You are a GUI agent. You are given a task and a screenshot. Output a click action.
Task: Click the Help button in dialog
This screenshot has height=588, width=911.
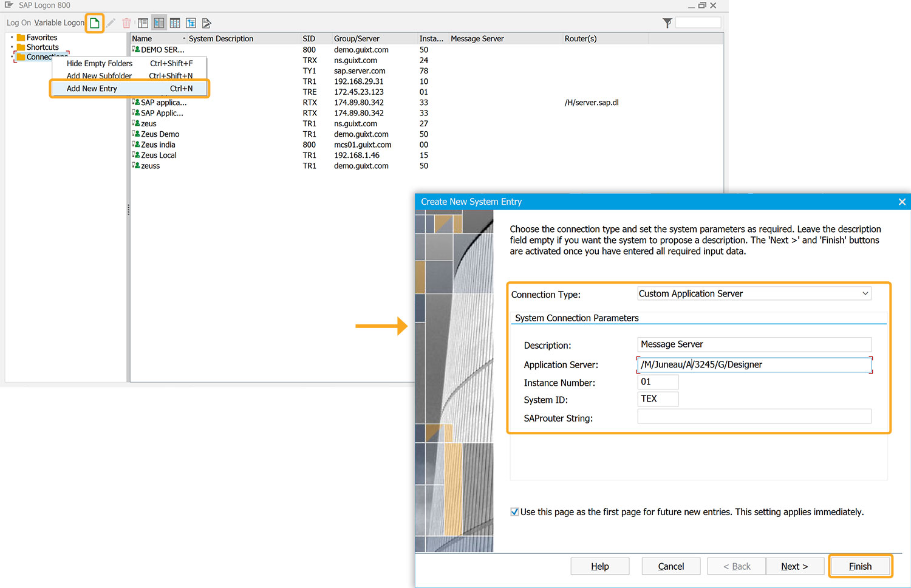pyautogui.click(x=600, y=566)
